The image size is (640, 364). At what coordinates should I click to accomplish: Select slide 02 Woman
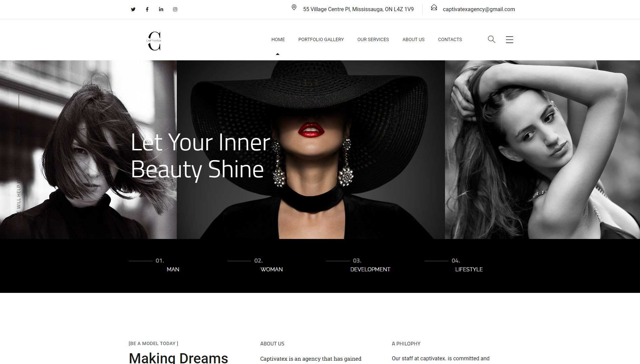(x=272, y=269)
